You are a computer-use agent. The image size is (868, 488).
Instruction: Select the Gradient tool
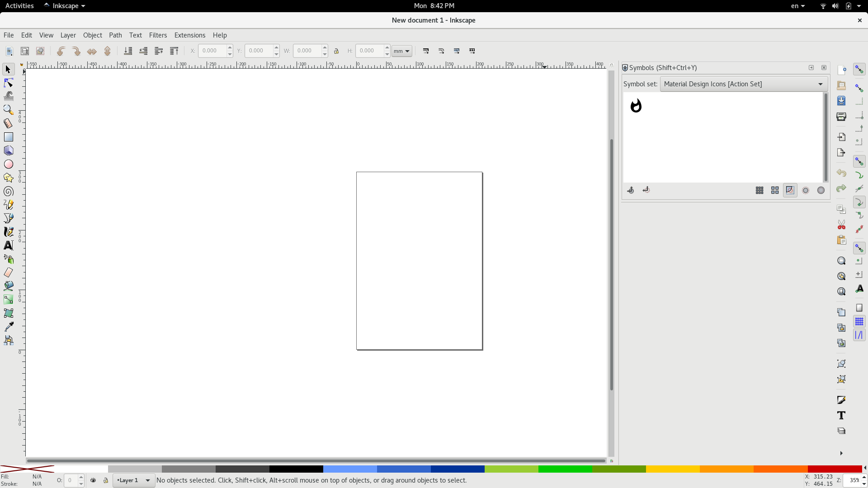[8, 300]
